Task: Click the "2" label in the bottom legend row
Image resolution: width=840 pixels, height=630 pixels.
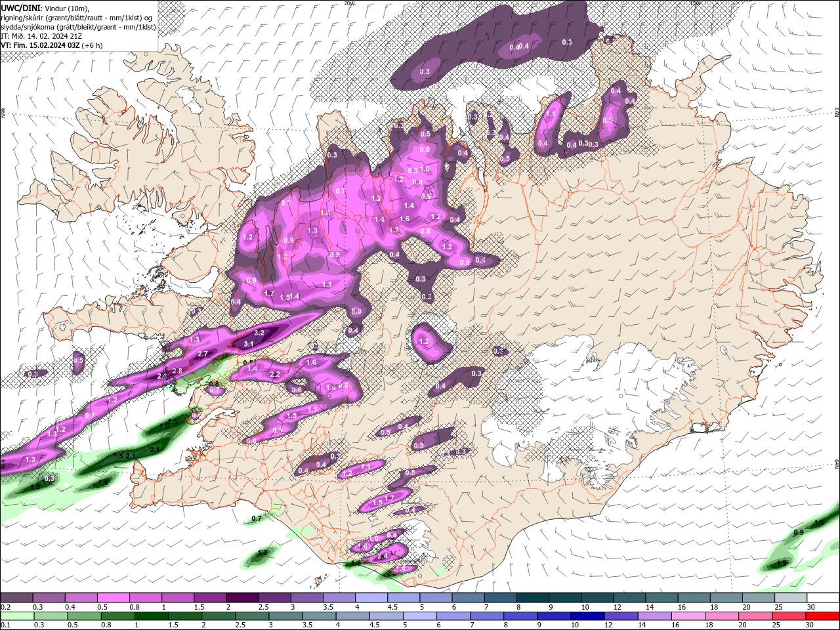Action: [x=204, y=625]
